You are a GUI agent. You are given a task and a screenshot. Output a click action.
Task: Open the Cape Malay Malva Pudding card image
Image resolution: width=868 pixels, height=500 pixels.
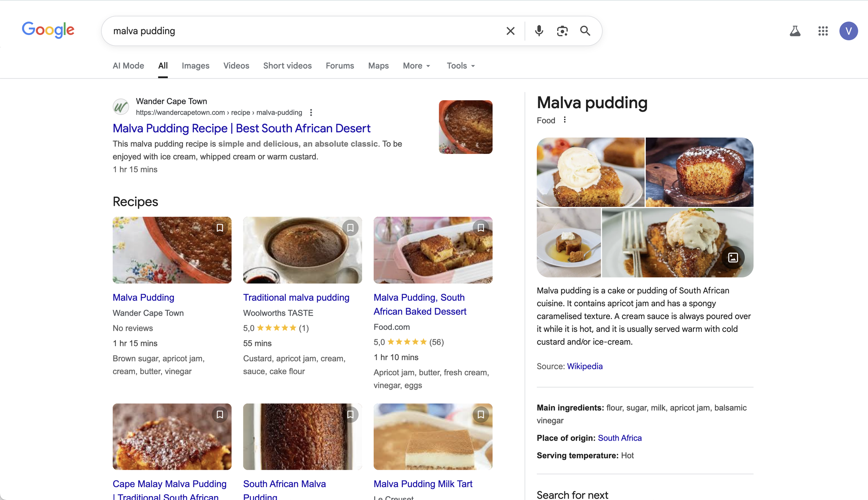(x=172, y=436)
